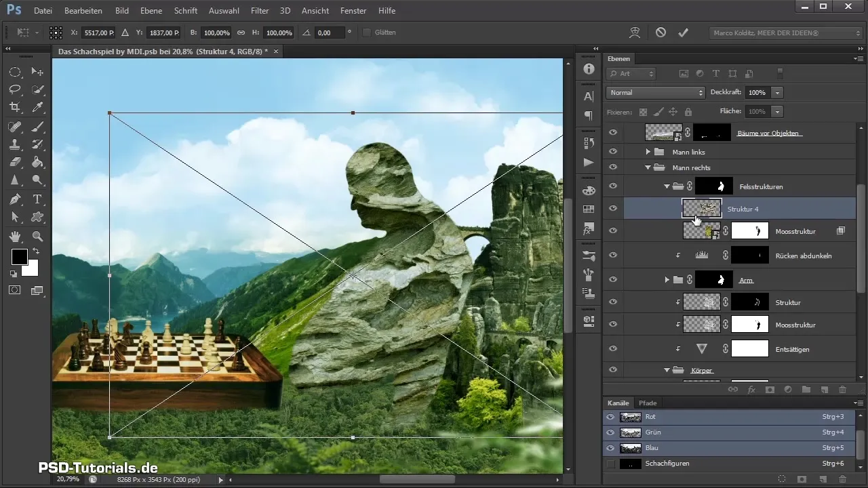Switch to warp mode icon
The height and width of the screenshot is (488, 868).
635,32
